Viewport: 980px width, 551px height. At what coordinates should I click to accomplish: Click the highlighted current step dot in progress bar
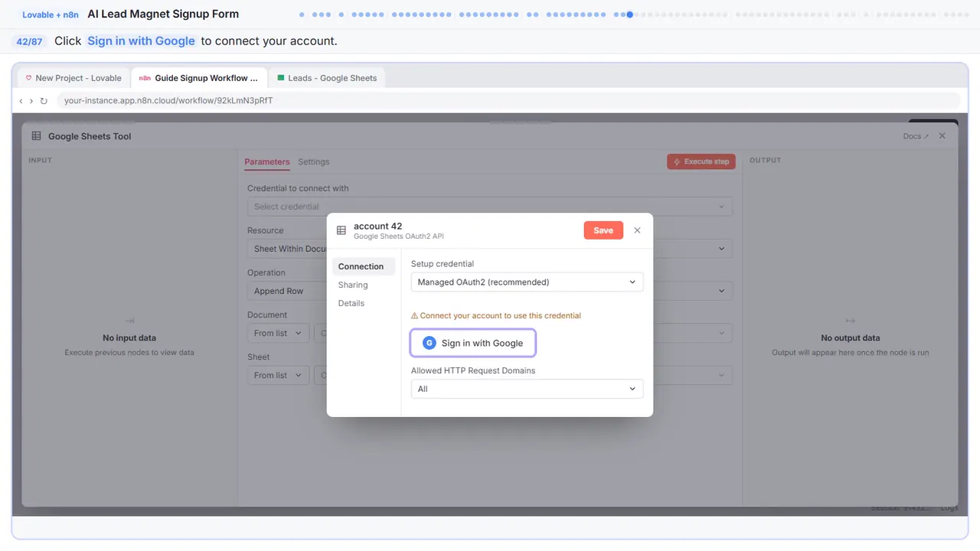point(630,14)
